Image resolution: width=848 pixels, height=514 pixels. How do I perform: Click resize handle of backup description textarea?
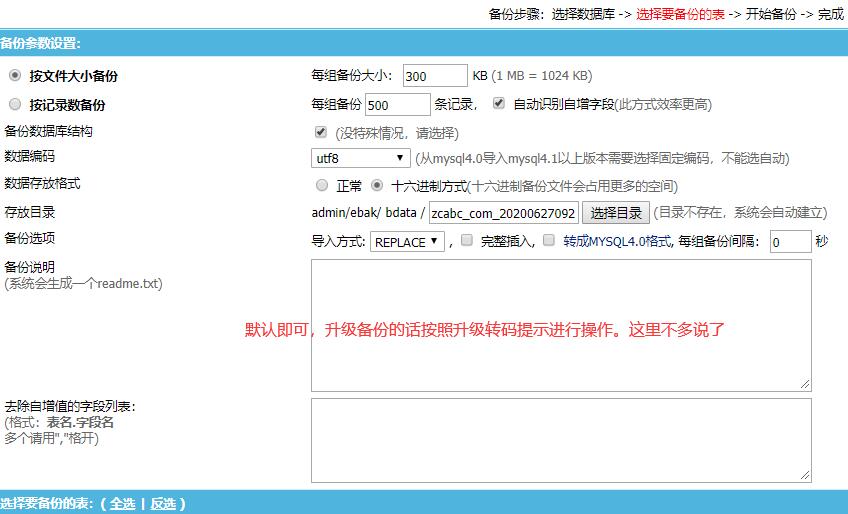point(805,385)
